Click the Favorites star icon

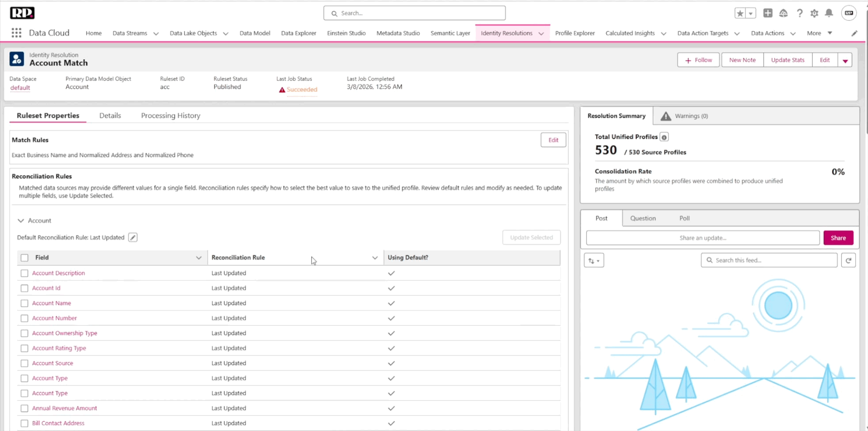[740, 13]
